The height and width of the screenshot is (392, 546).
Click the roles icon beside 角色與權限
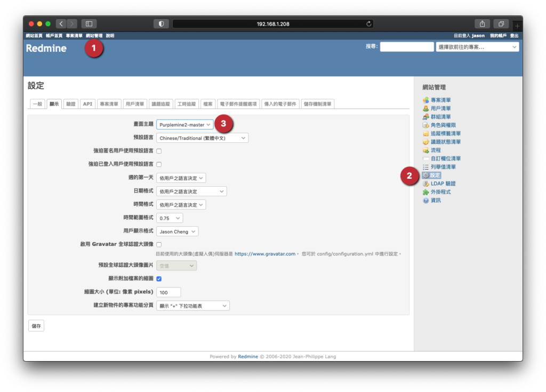click(x=425, y=125)
